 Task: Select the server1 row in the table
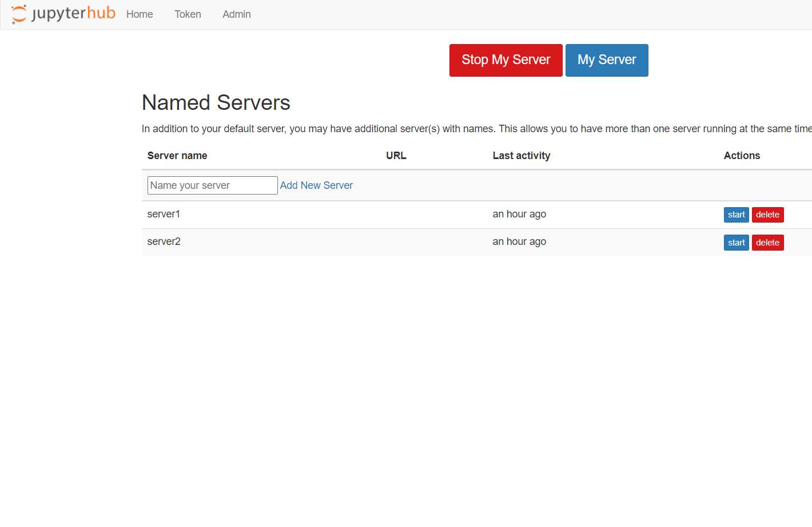tap(343, 214)
